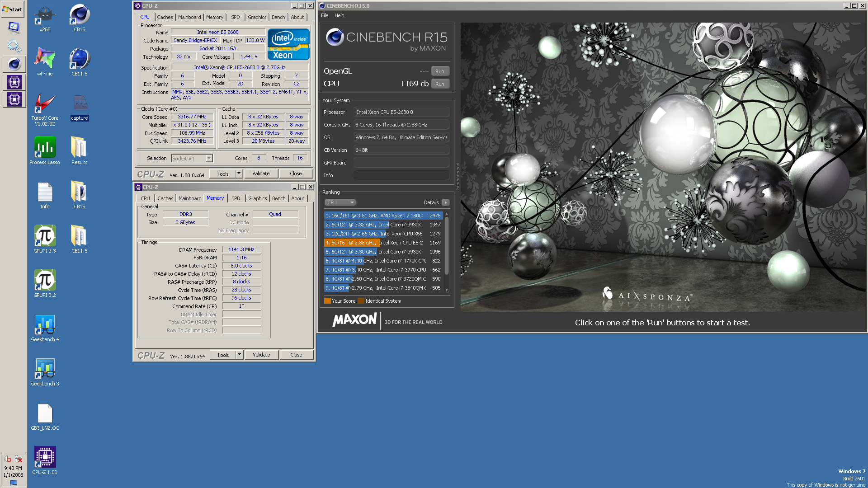Launch TurboV Core V1.02.02
This screenshot has width=868, height=488.
(x=45, y=109)
